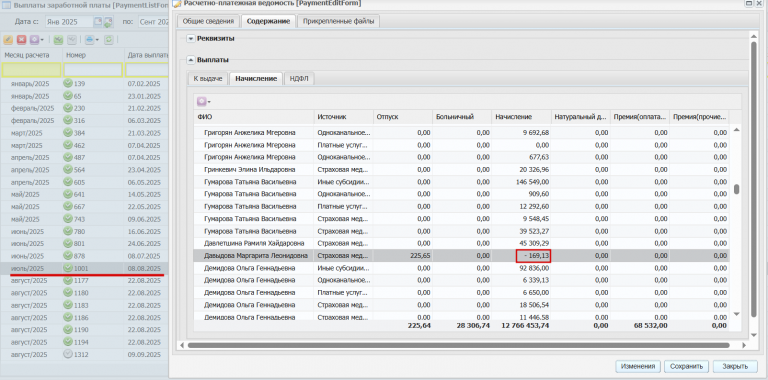Click form horizontal scrollbar right arrow
The height and width of the screenshot is (380, 768).
(x=744, y=345)
